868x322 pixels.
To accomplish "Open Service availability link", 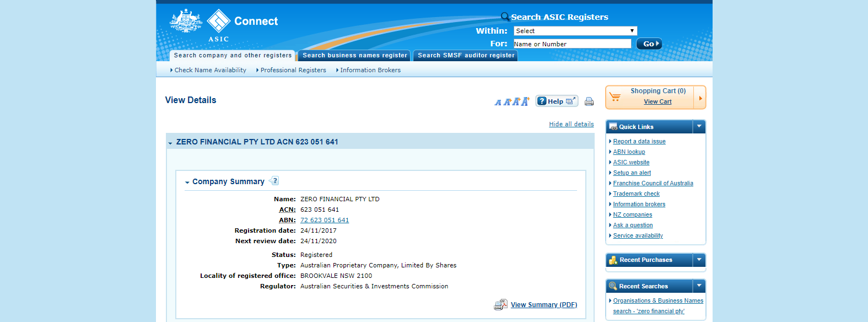I will click(638, 235).
